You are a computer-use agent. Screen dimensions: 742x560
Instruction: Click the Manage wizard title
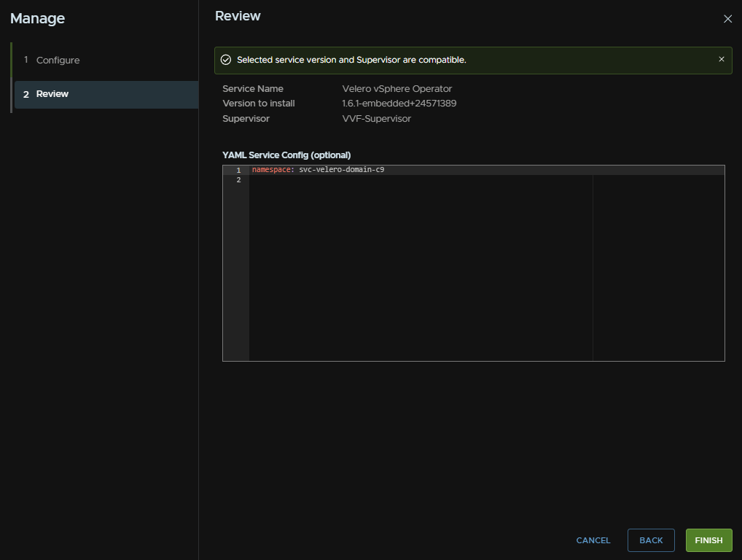coord(37,18)
